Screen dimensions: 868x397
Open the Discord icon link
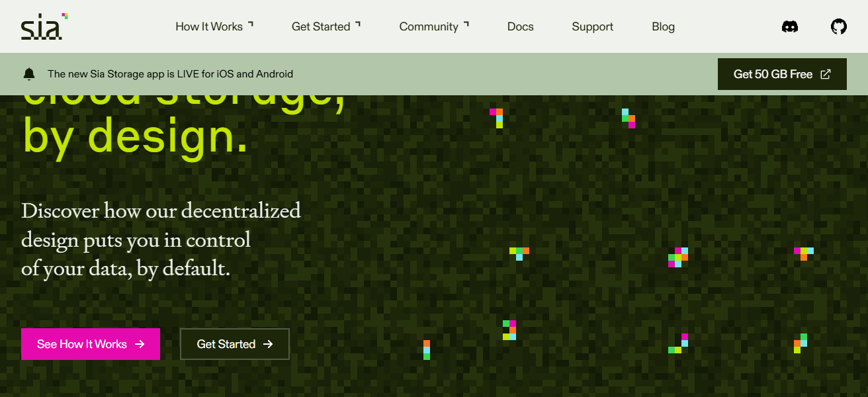(x=789, y=26)
